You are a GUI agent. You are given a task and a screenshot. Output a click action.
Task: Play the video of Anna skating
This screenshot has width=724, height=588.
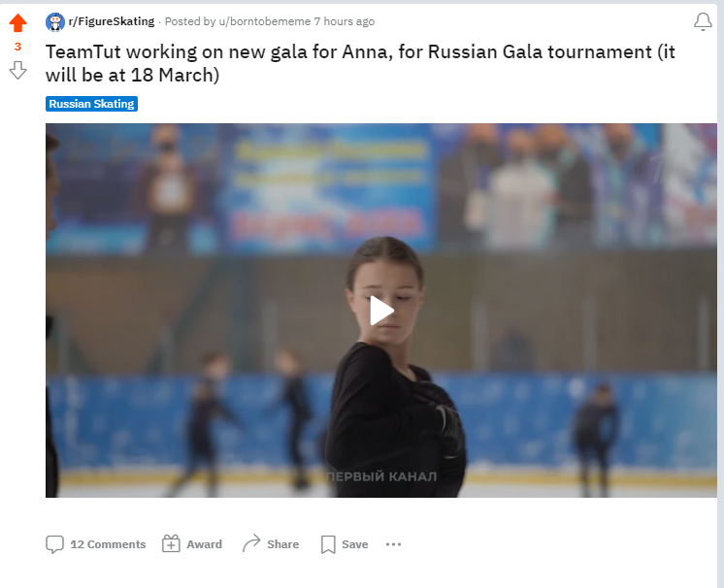tap(381, 310)
